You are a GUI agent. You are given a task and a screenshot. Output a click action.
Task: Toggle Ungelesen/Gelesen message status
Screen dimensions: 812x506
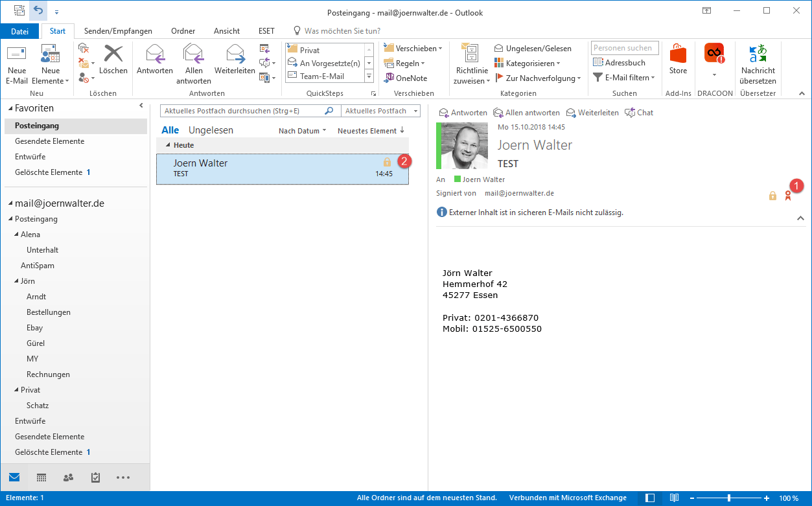[x=533, y=49]
